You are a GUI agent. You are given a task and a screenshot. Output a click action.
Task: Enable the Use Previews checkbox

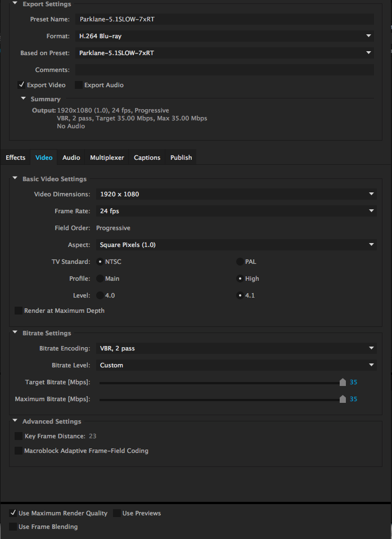tap(117, 513)
